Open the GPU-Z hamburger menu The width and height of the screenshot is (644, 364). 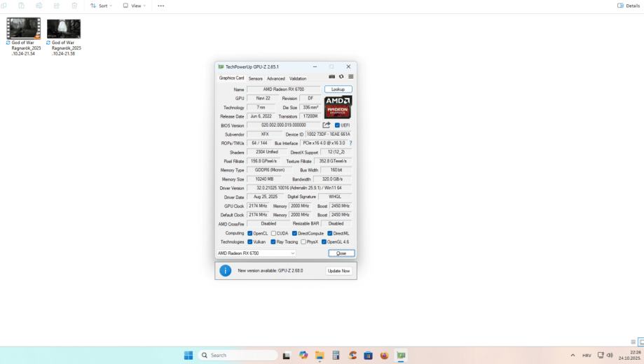pos(351,77)
